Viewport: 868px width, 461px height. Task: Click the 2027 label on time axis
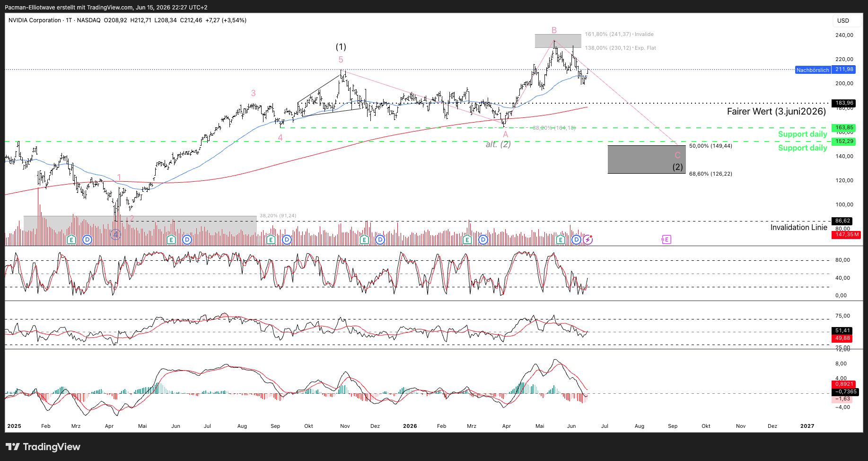[807, 426]
